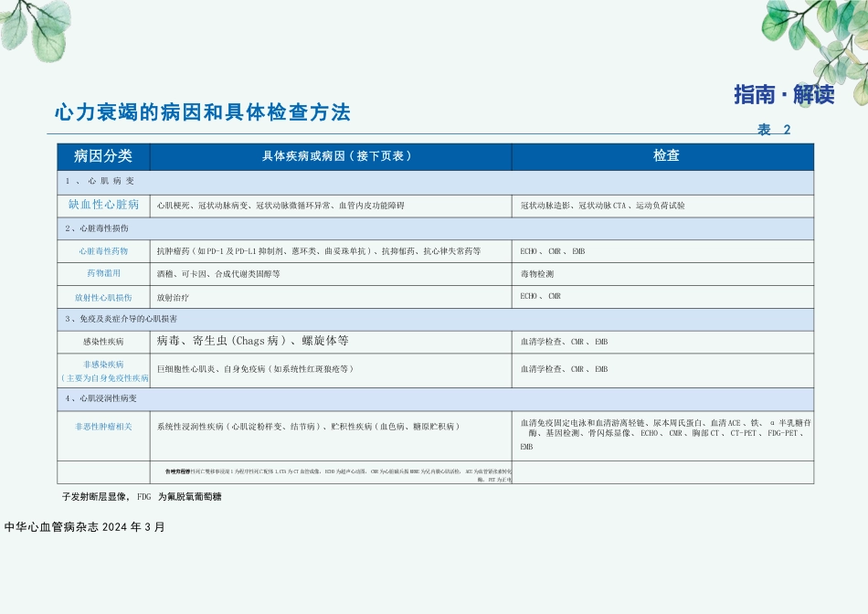Click the 心脏毒性药物 cell
Image resolution: width=868 pixels, height=614 pixels.
pyautogui.click(x=103, y=251)
